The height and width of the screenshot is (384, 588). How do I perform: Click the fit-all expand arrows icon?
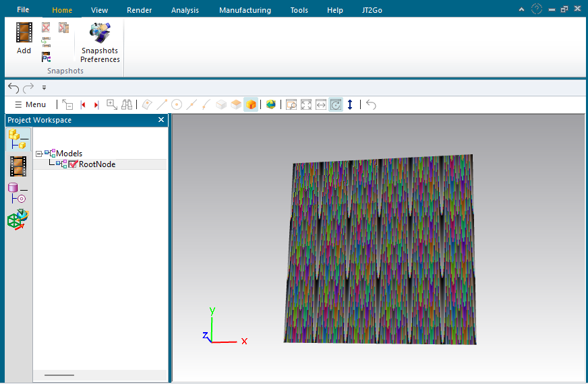point(306,104)
